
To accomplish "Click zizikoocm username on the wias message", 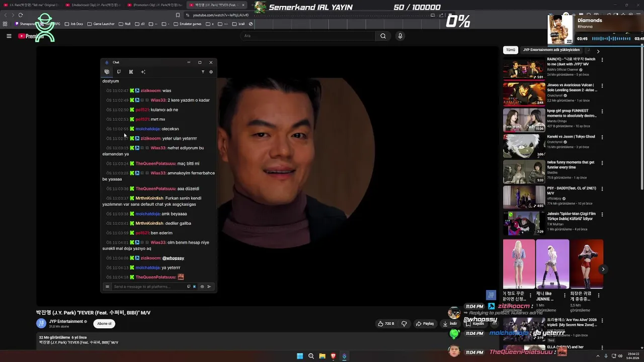I will (150, 90).
